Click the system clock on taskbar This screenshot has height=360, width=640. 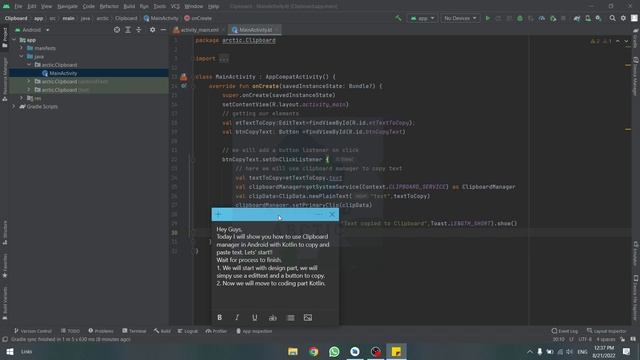tap(604, 351)
